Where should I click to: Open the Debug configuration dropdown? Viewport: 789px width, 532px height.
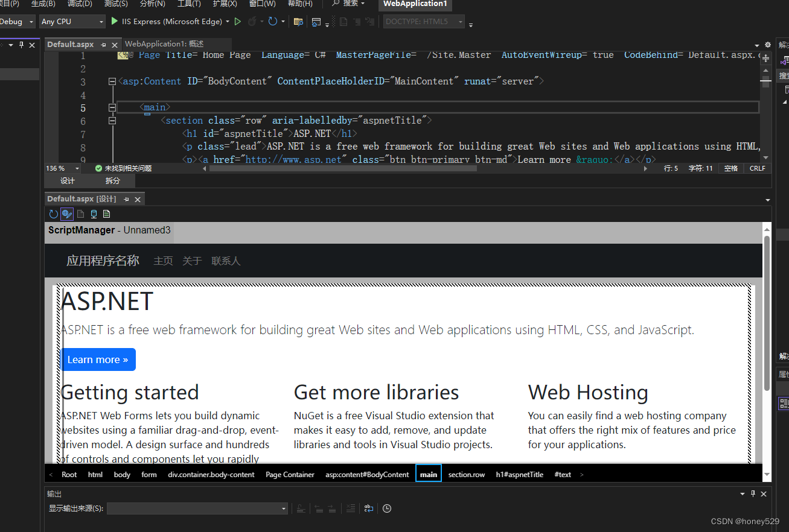tap(16, 21)
